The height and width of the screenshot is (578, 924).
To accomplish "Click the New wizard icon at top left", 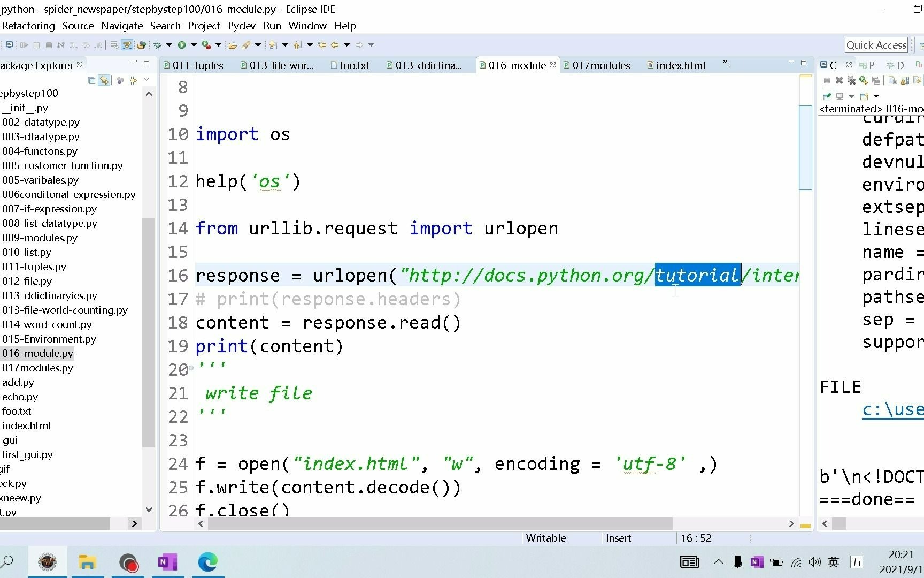I will 9,45.
